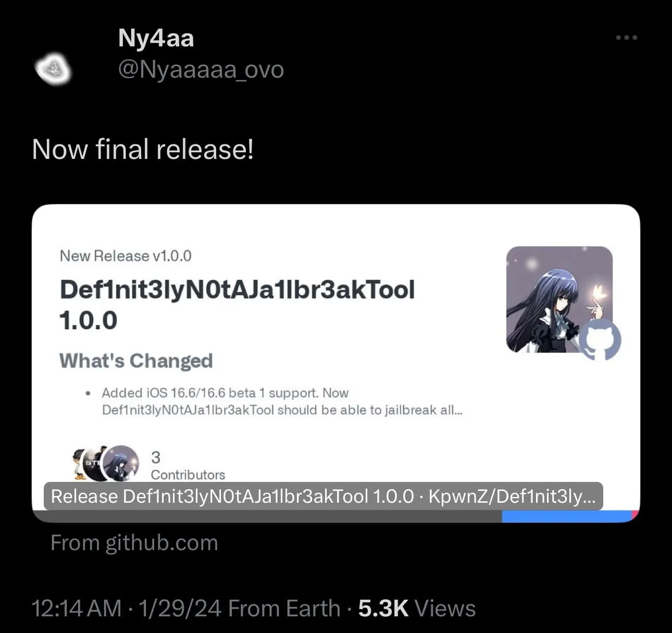Screen dimensions: 672x633
Task: Open the tweet options menu via three dots
Action: coord(626,37)
